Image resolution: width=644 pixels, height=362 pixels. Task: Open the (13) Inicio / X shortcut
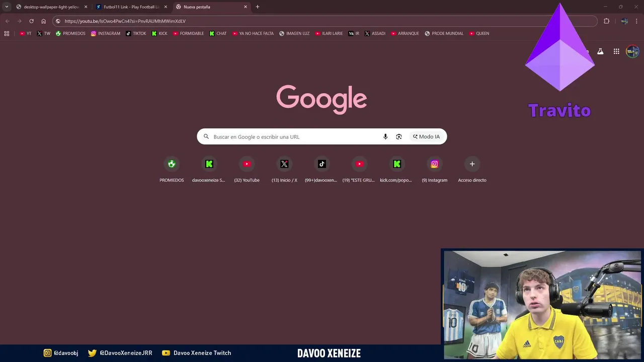point(284,170)
